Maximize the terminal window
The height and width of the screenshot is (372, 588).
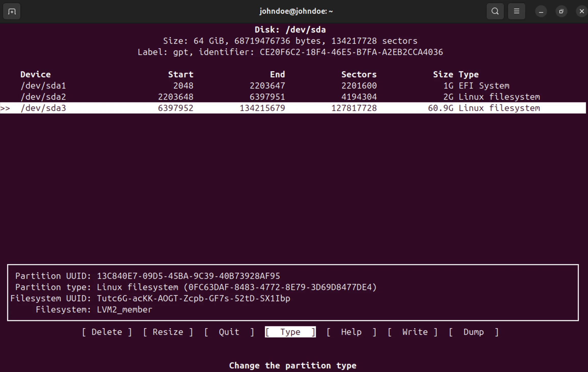(x=561, y=12)
